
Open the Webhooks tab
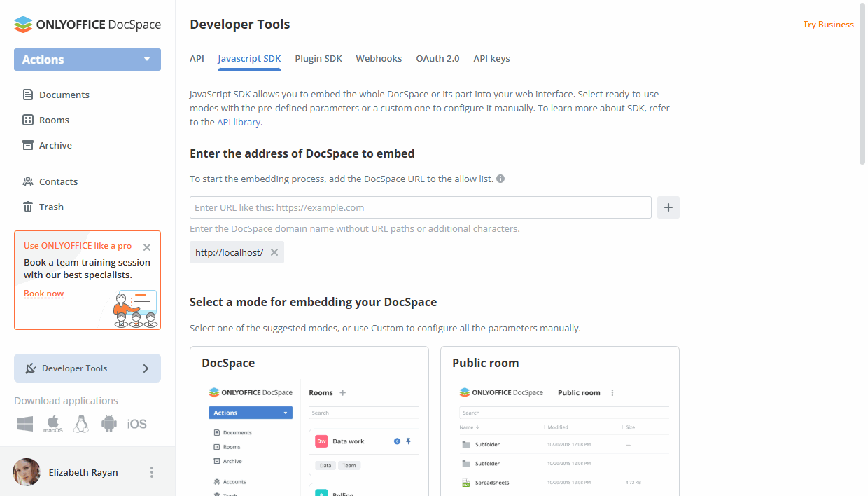click(x=379, y=59)
